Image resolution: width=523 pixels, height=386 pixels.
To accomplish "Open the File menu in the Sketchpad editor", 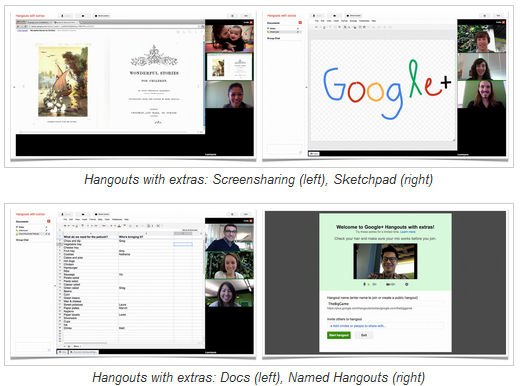I will pos(317,21).
